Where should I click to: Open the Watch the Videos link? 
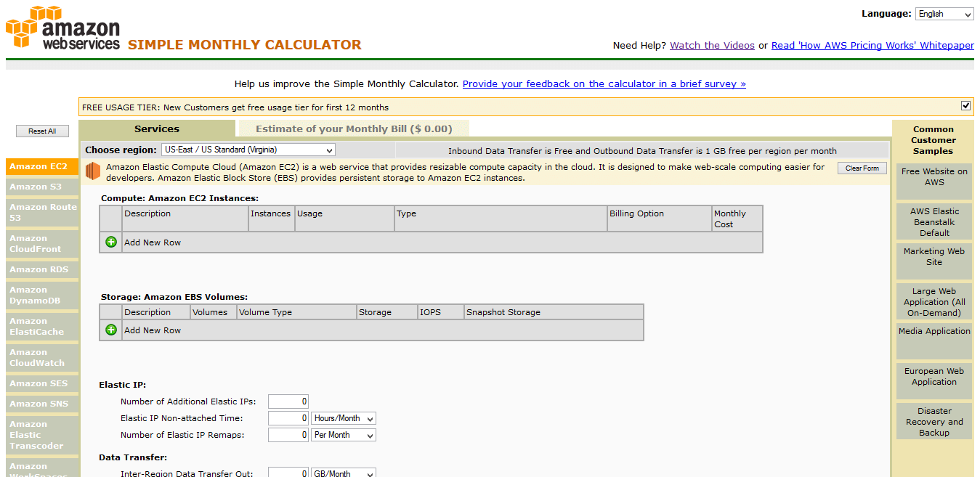point(712,45)
